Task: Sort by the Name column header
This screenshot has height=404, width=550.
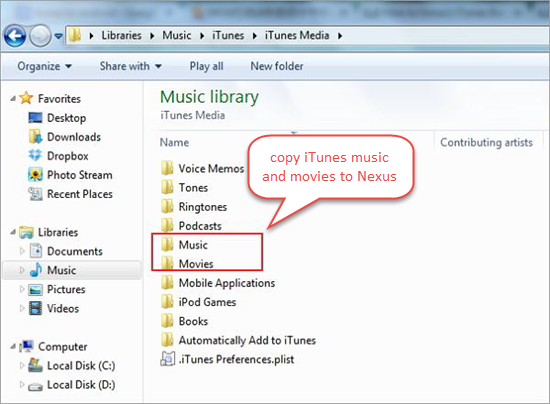Action: 174,142
